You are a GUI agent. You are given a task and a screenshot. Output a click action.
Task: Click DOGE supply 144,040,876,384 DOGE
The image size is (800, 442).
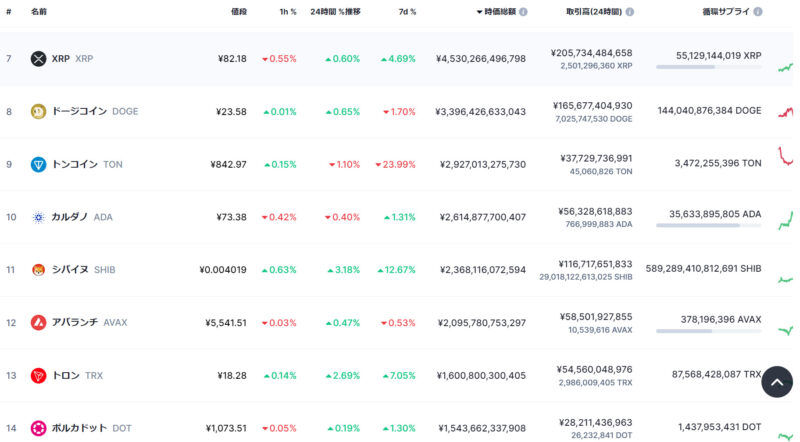click(x=709, y=110)
